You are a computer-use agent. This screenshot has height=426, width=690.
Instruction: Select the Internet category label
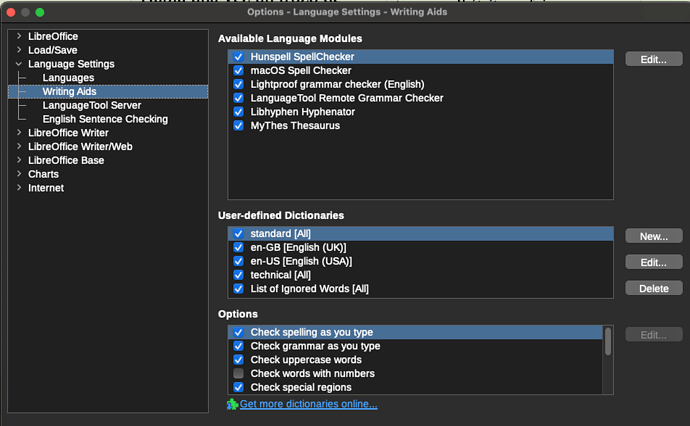click(x=46, y=188)
